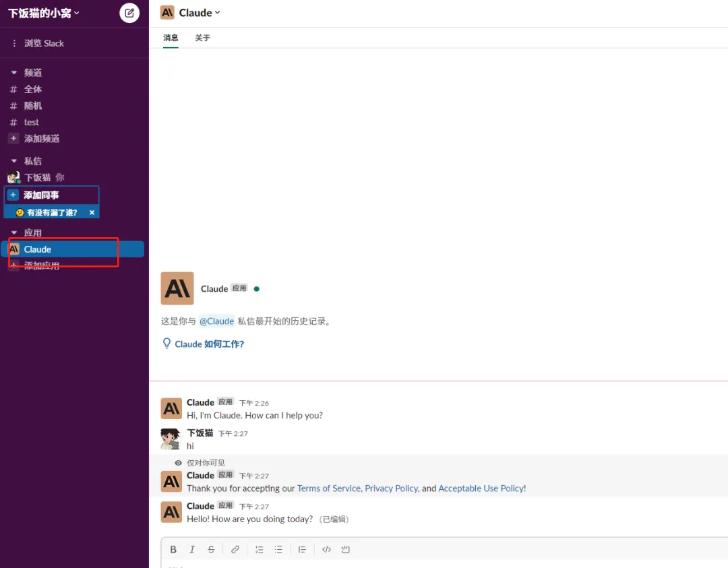Click the plus icon next to 添加频道

click(x=13, y=138)
